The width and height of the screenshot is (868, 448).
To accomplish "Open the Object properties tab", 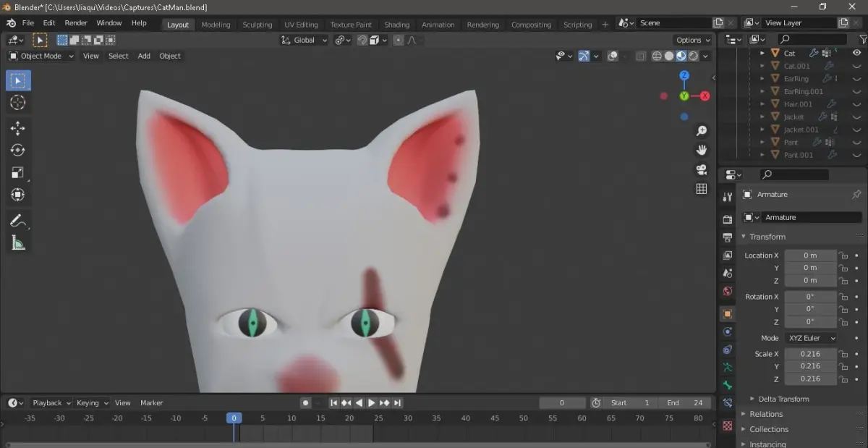I will pyautogui.click(x=728, y=314).
